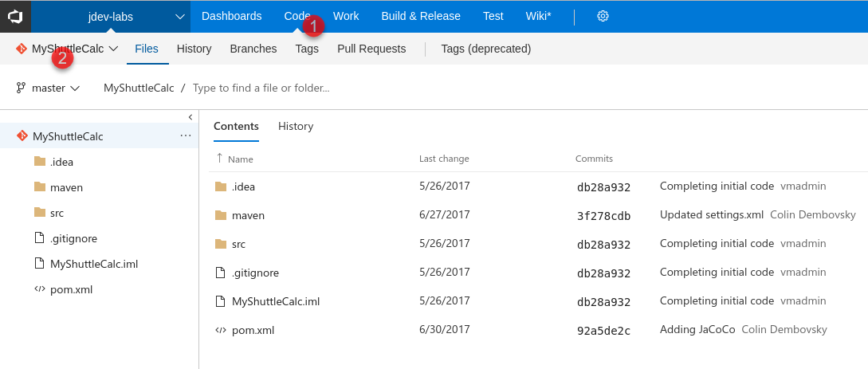
Task: Sort by the Name column header
Action: point(240,159)
